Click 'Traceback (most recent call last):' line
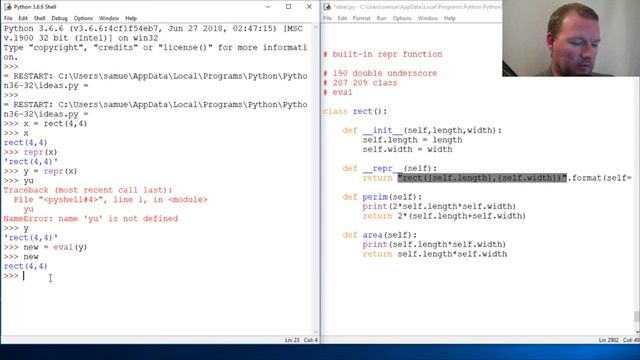 coord(88,190)
